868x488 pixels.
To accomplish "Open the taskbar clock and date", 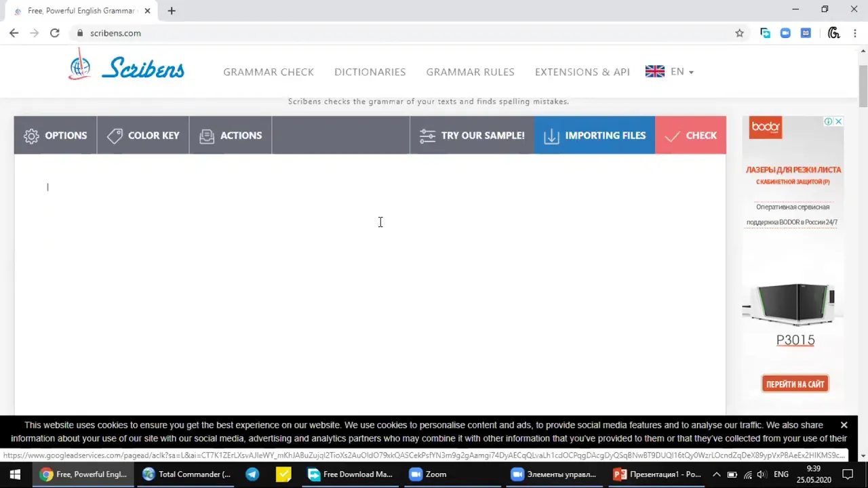I will [x=813, y=474].
